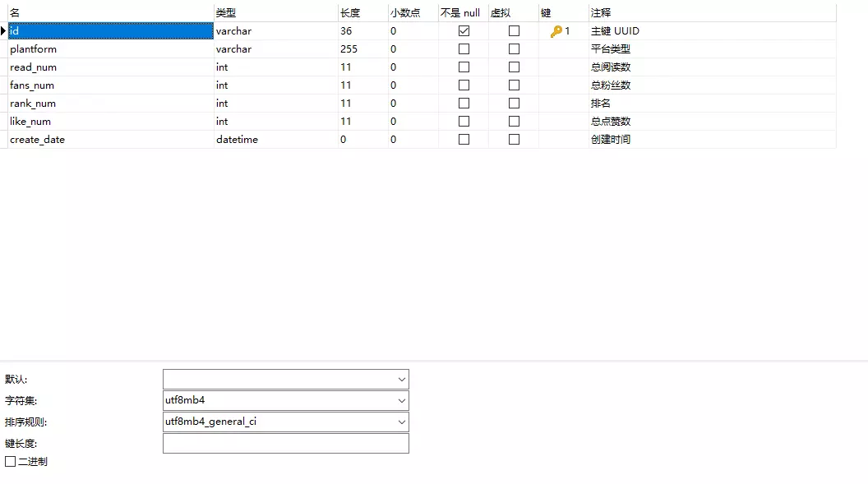The width and height of the screenshot is (868, 484).
Task: Select the fans_num field name cell
Action: click(111, 85)
